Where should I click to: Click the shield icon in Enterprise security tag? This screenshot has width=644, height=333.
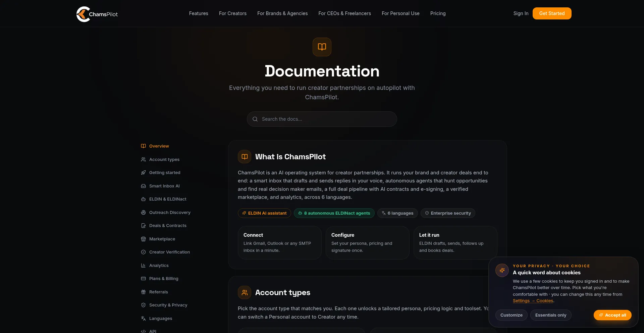pos(427,213)
